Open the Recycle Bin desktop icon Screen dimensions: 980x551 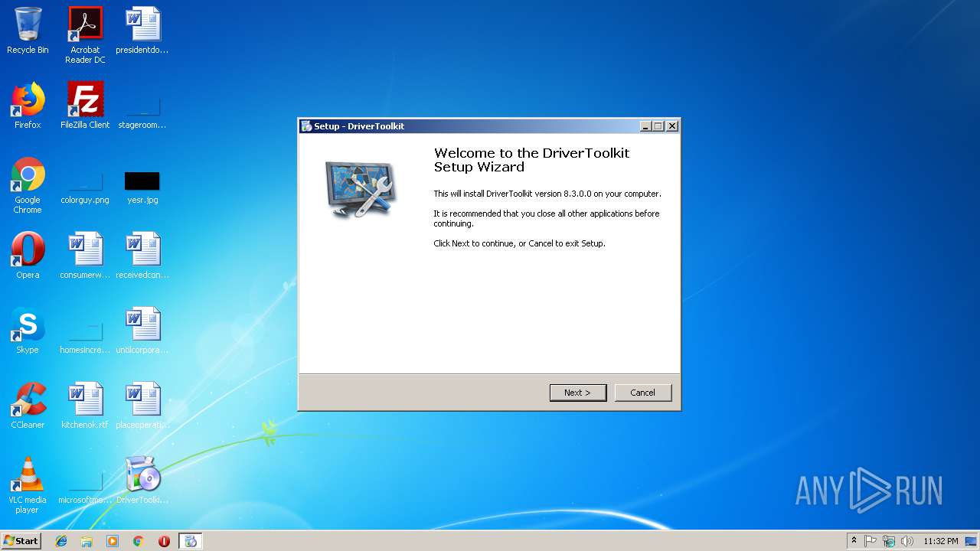tap(28, 31)
